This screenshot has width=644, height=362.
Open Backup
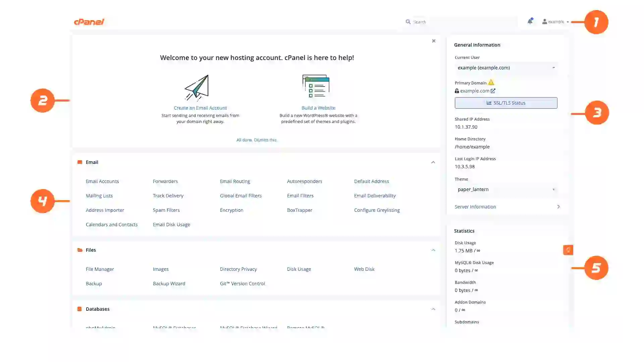94,284
